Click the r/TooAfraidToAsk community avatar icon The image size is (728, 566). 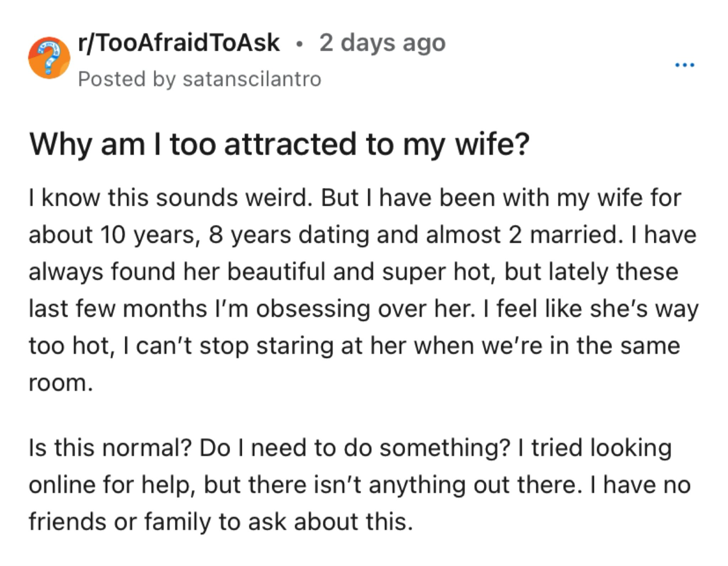(x=49, y=58)
